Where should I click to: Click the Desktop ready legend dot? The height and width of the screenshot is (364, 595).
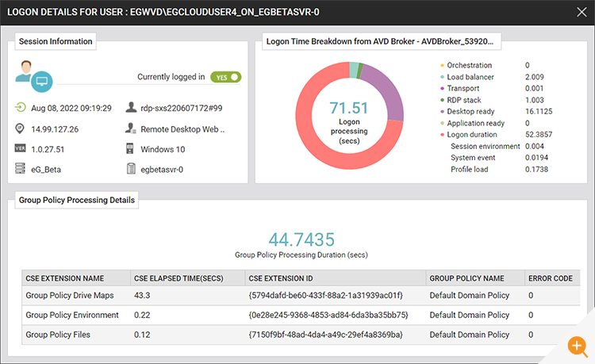coord(442,112)
